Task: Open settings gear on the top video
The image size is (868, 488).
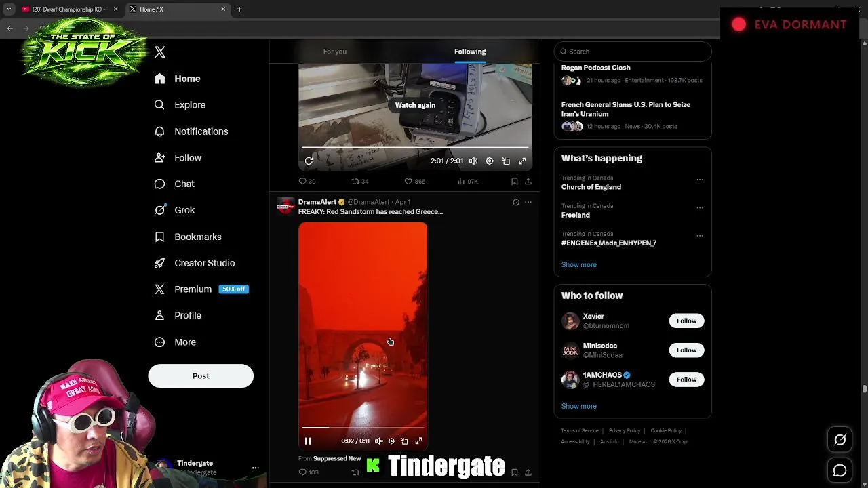Action: coord(490,161)
